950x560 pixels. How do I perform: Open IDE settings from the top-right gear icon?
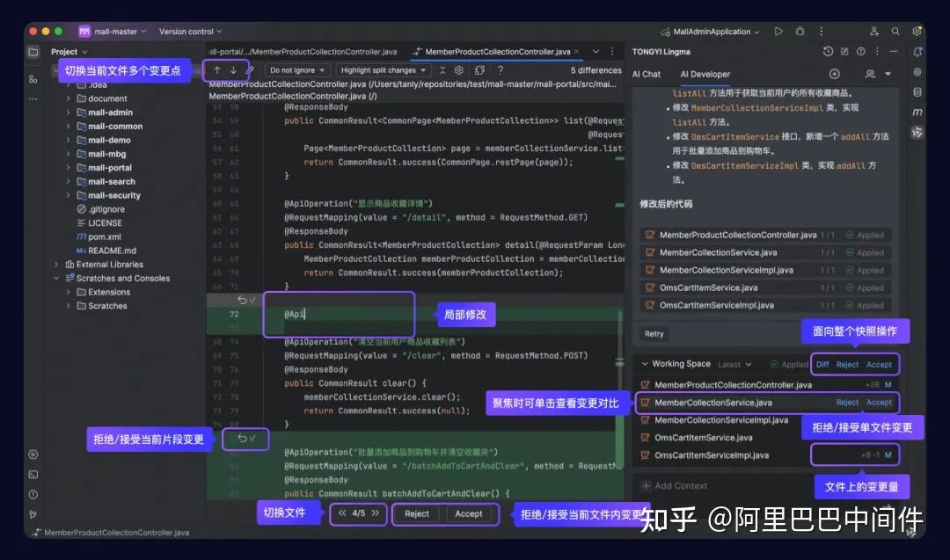pos(917,32)
